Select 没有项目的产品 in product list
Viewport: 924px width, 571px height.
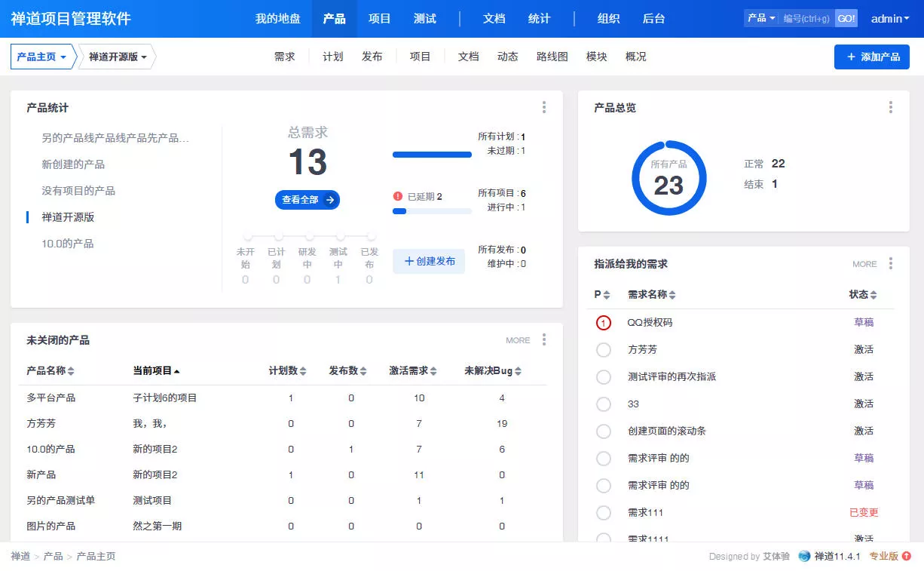pos(78,191)
